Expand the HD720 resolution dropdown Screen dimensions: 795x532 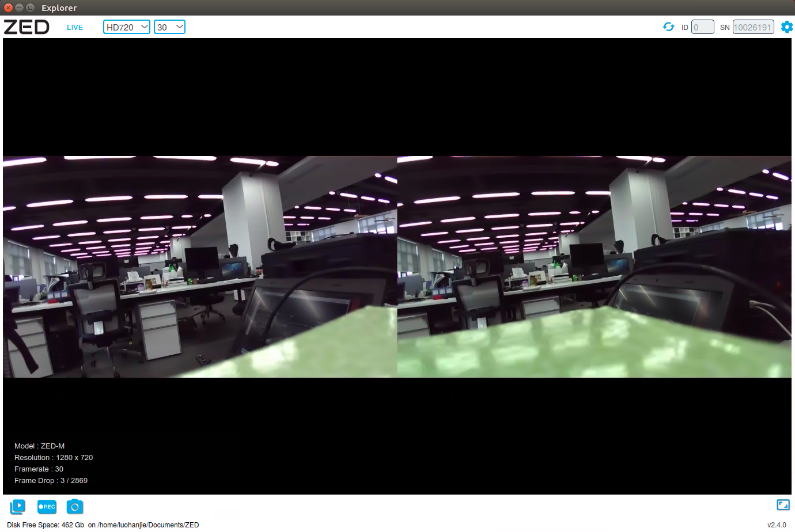tap(127, 27)
